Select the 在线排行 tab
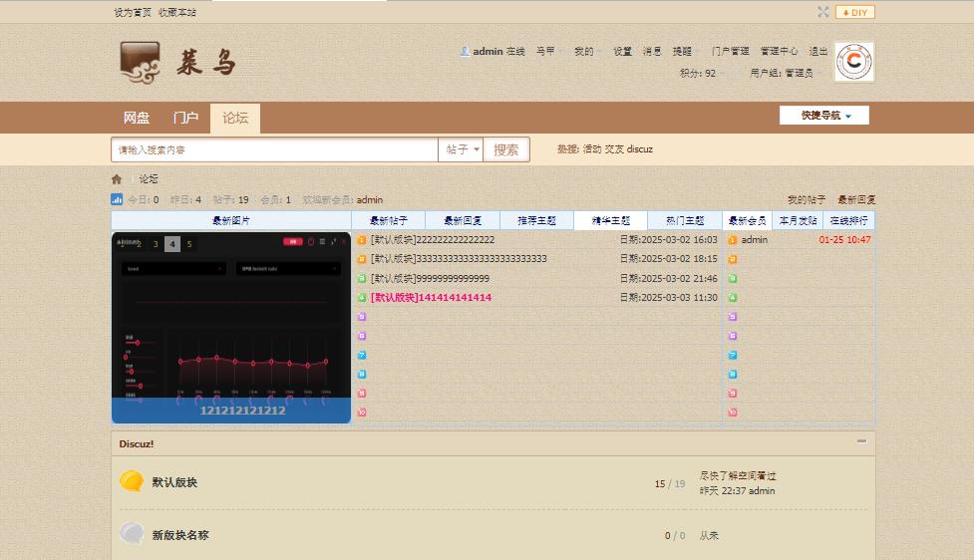974x560 pixels. (848, 220)
